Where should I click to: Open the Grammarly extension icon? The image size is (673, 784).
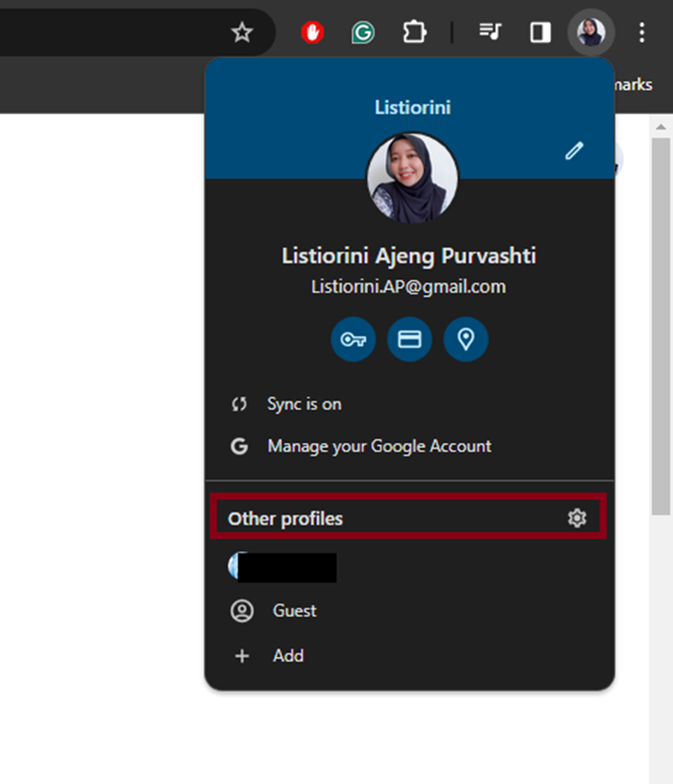pos(363,33)
